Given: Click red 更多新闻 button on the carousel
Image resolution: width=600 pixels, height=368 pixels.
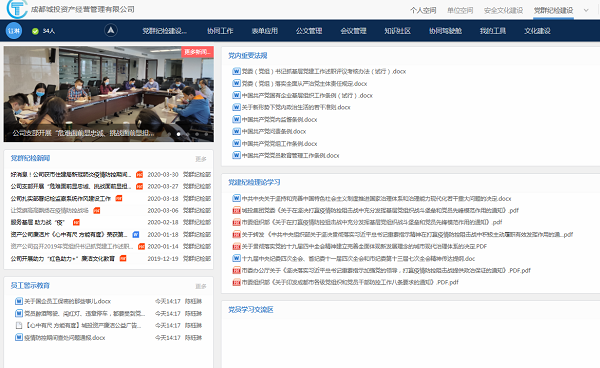Looking at the screenshot, I should pyautogui.click(x=197, y=52).
